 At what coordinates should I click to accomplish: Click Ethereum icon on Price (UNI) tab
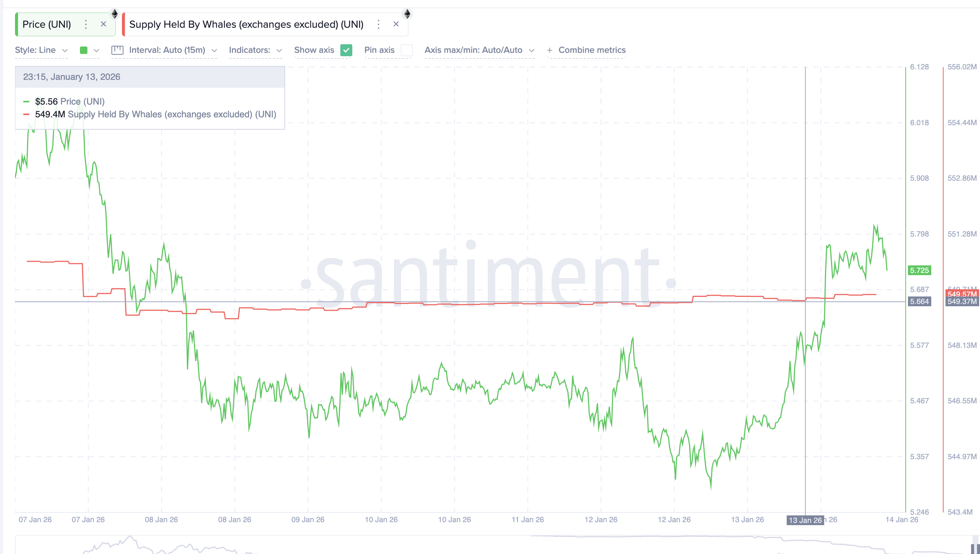(114, 14)
